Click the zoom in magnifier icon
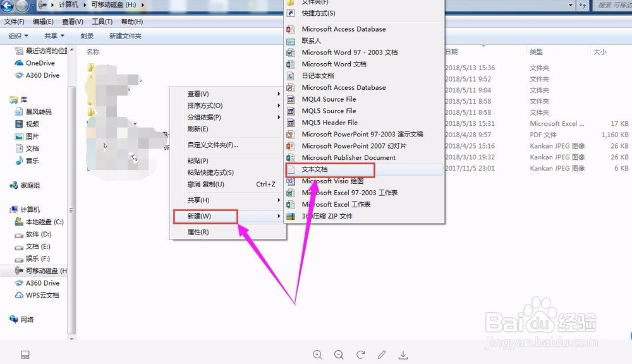The image size is (632, 364). pos(318,355)
